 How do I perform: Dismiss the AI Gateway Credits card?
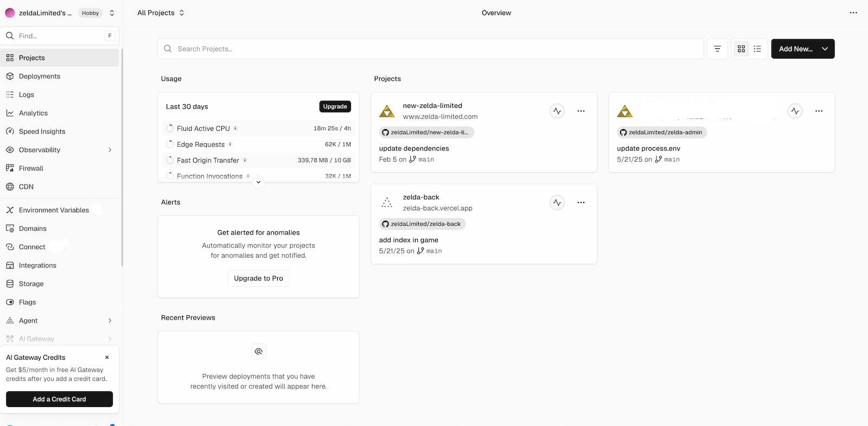[x=107, y=357]
